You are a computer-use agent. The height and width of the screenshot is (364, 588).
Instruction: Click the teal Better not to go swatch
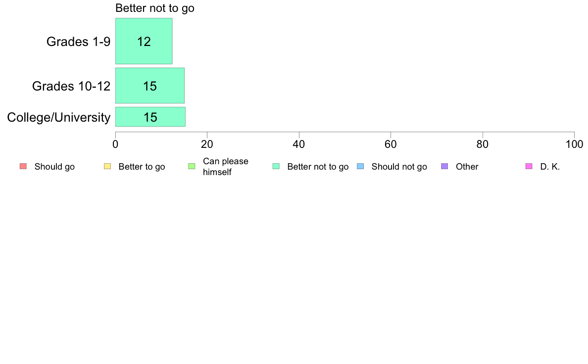point(276,167)
